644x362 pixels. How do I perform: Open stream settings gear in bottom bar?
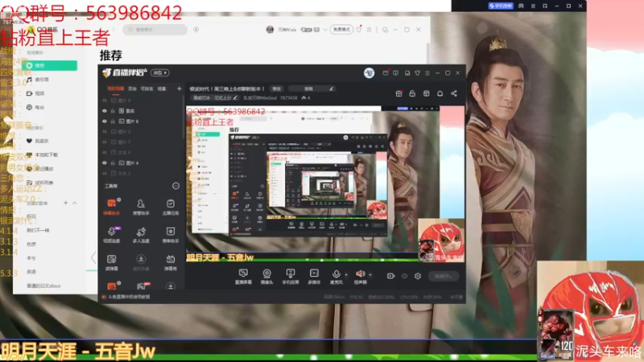(x=418, y=276)
